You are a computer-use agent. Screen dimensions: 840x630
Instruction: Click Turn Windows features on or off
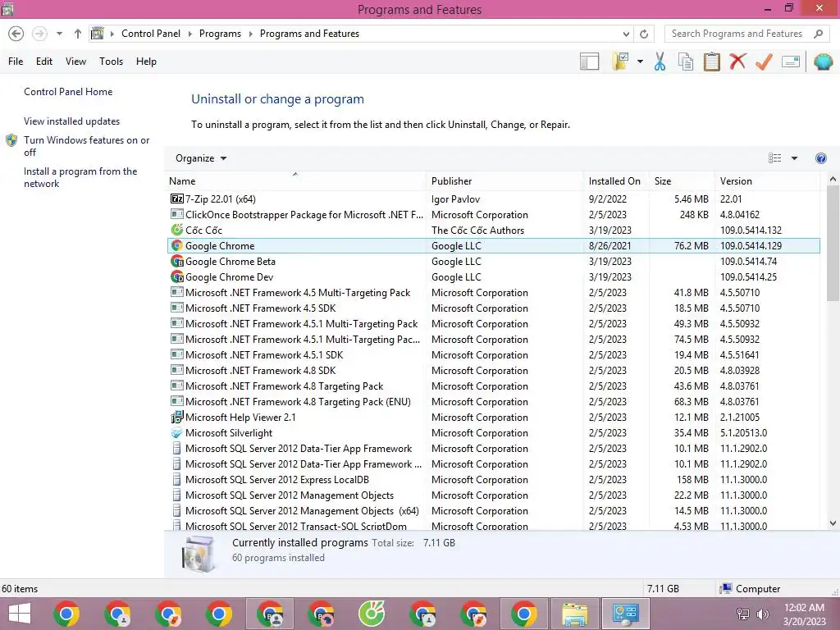click(x=86, y=146)
